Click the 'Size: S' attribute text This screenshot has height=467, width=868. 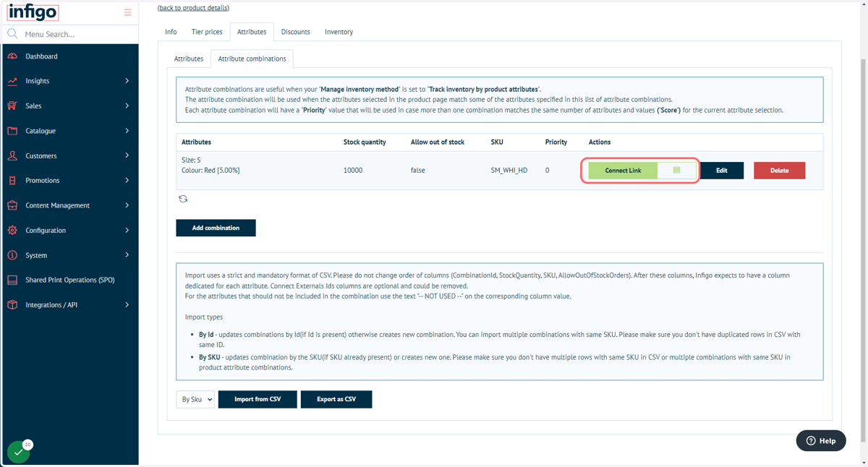(191, 160)
